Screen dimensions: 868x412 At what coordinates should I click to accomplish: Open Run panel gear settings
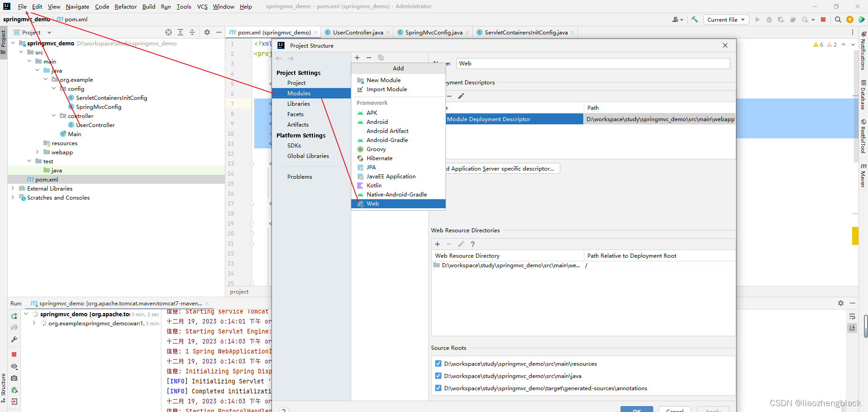tap(841, 303)
